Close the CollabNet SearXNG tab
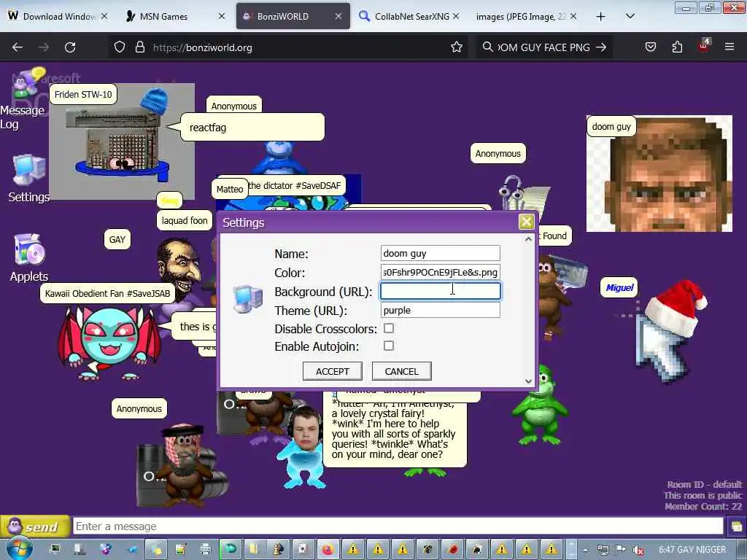747x560 pixels. [456, 16]
